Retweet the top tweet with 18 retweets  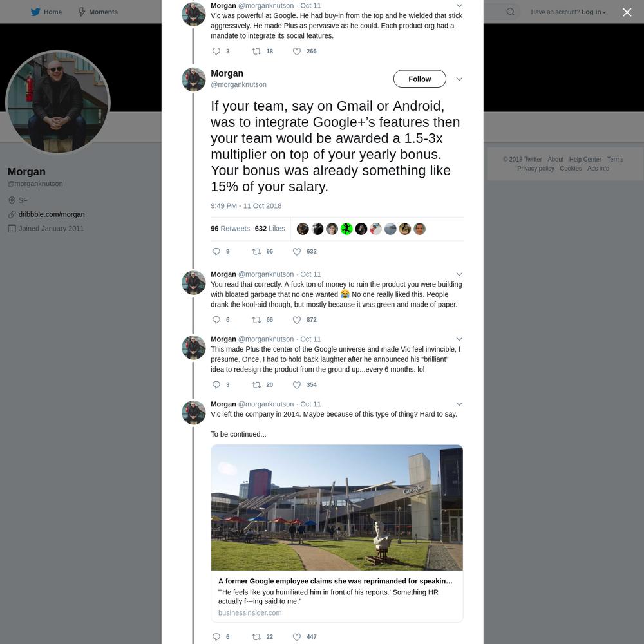(256, 52)
